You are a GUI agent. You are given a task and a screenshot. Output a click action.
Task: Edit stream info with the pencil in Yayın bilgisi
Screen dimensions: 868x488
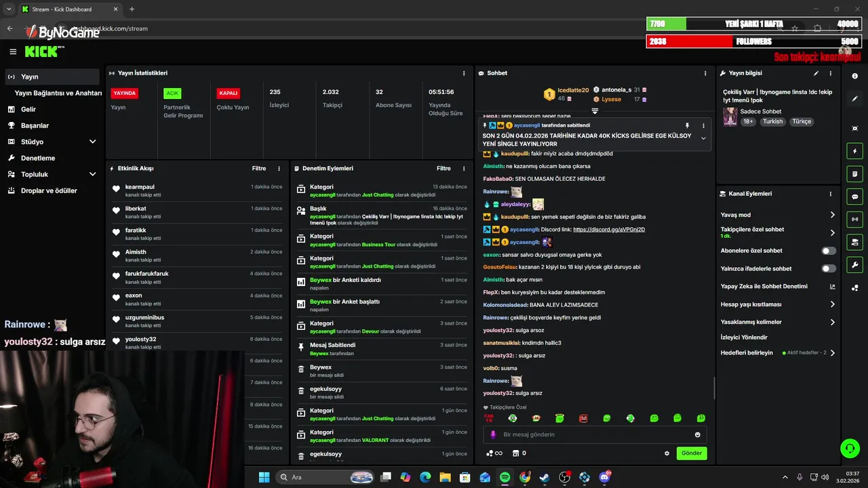pos(816,73)
